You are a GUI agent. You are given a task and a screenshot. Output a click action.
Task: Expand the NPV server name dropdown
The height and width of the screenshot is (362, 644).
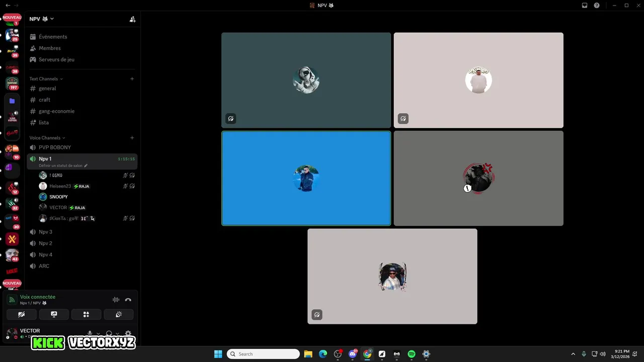pyautogui.click(x=42, y=19)
